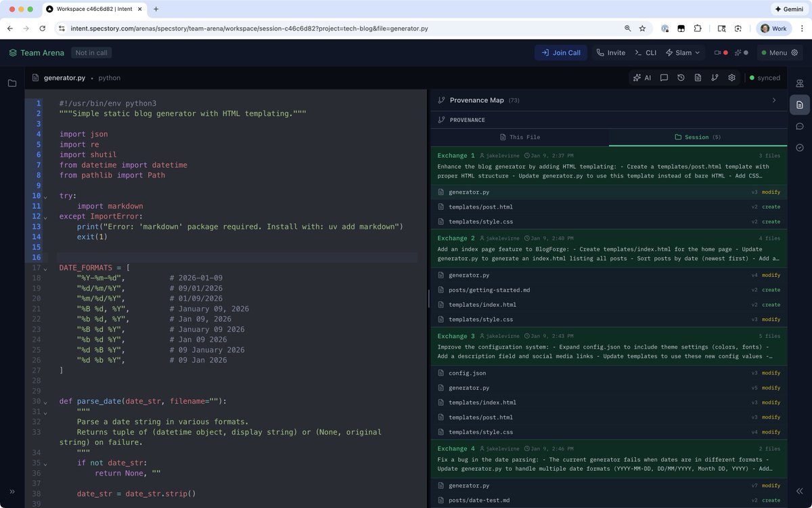Open Chrome three-dot menu
Screen dimensions: 812x508
(802, 28)
